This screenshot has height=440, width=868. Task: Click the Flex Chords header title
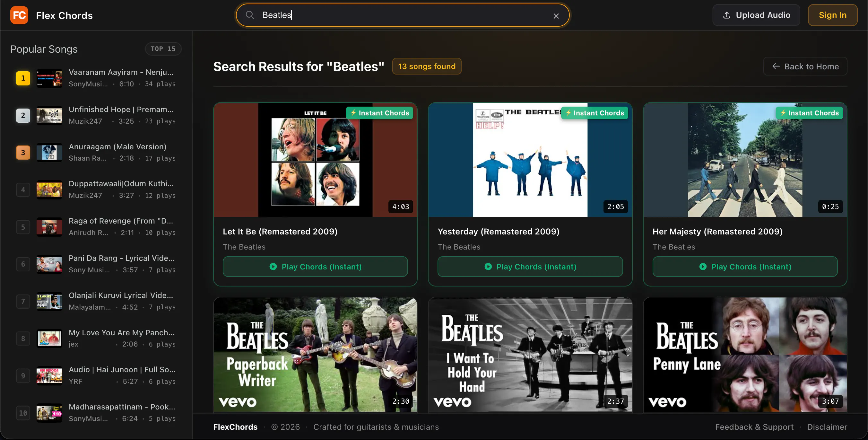pos(64,15)
